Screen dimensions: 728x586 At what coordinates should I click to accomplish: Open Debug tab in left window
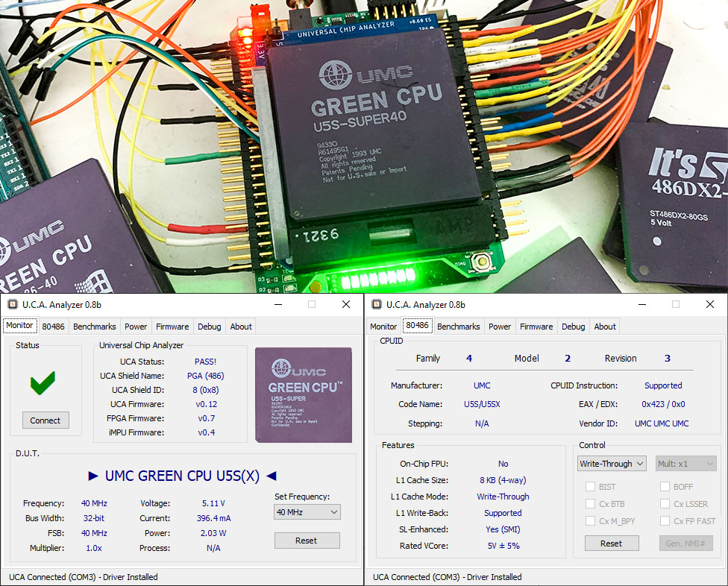(x=210, y=327)
